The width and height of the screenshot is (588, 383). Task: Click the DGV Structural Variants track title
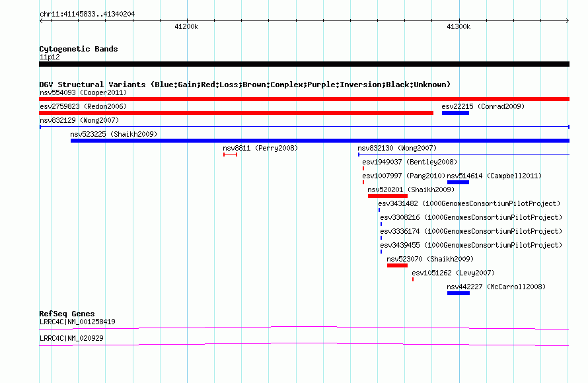pyautogui.click(x=245, y=85)
